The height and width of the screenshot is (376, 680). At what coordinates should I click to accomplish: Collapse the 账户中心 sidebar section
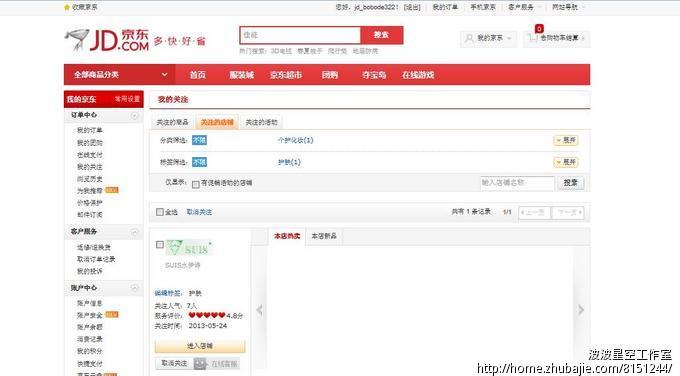coord(134,288)
